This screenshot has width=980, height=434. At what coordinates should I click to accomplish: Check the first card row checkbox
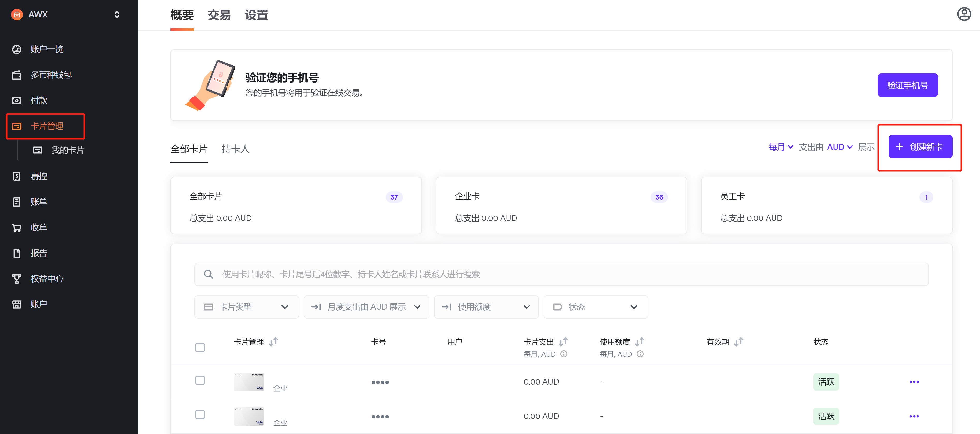(x=200, y=380)
